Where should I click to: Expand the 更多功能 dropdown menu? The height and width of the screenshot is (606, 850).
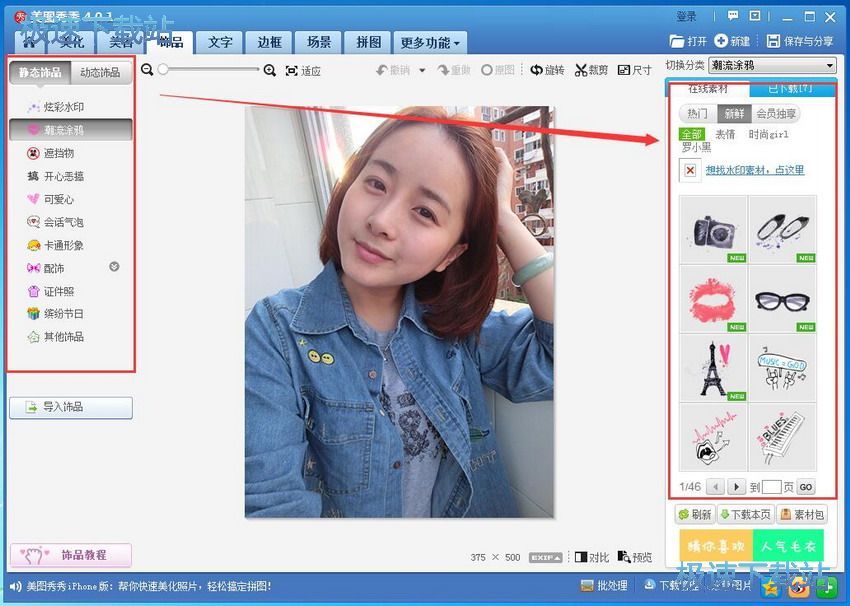tap(430, 42)
